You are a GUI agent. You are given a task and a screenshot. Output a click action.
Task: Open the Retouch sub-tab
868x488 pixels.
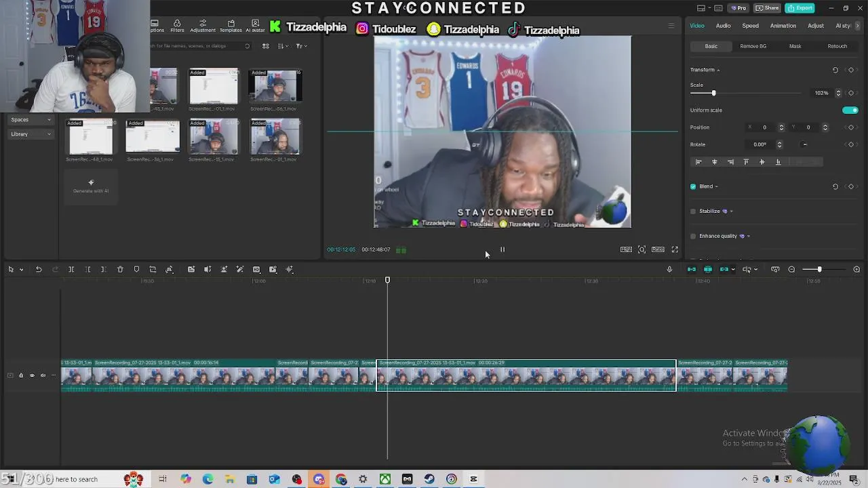pos(837,46)
